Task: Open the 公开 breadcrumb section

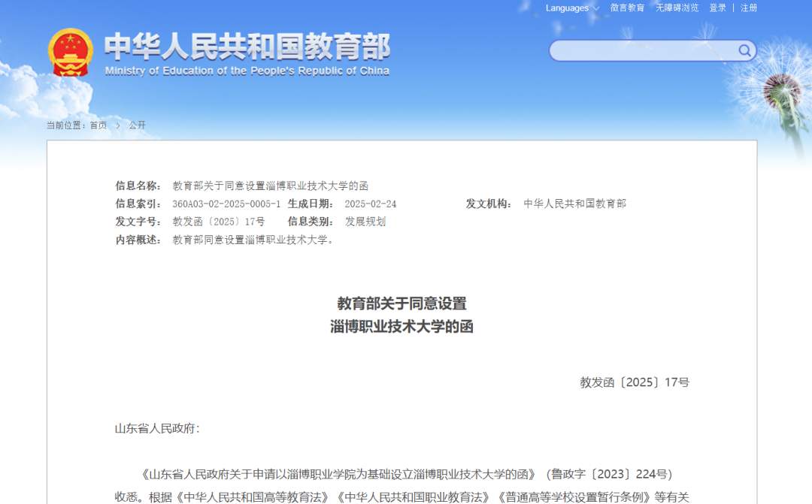Action: (136, 125)
